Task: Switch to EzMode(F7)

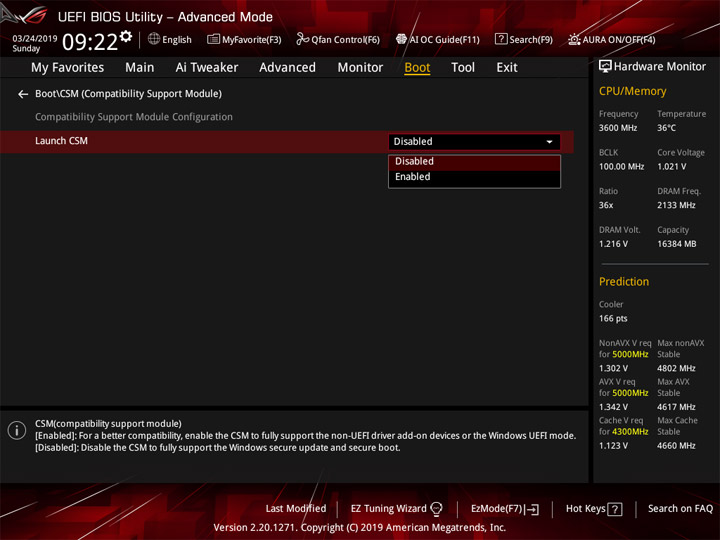Action: (505, 509)
